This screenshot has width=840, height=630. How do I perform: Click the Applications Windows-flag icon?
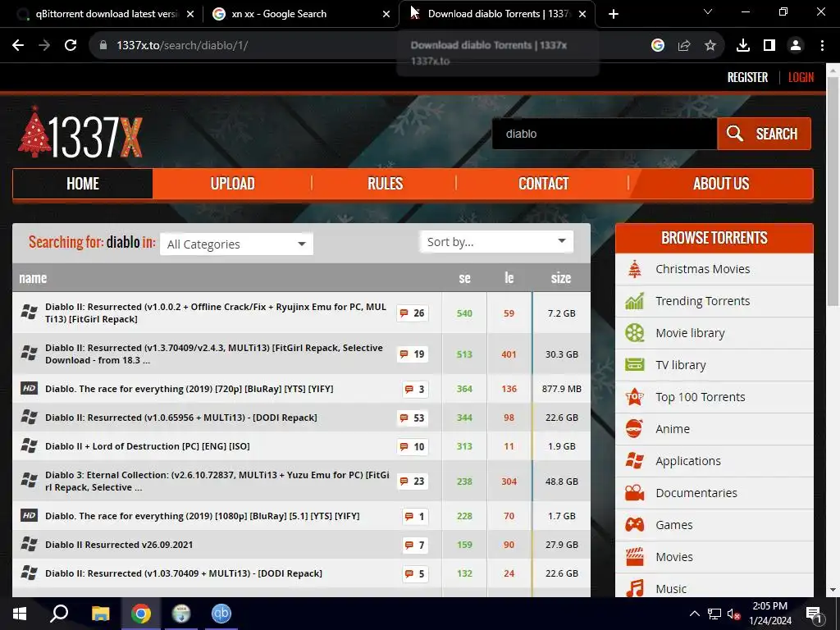(635, 461)
